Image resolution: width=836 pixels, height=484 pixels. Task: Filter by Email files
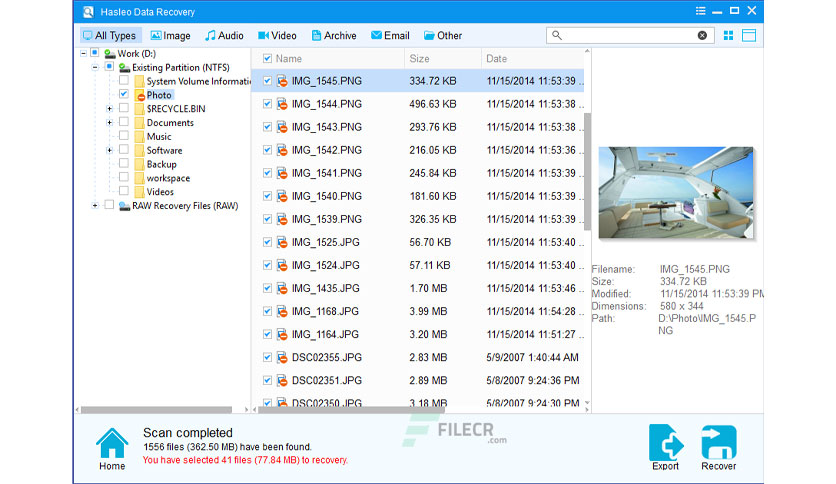click(390, 36)
